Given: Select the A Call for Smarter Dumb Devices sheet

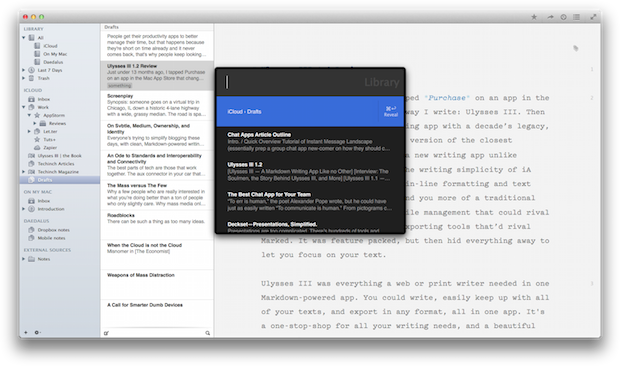Looking at the screenshot, I should coord(157,314).
